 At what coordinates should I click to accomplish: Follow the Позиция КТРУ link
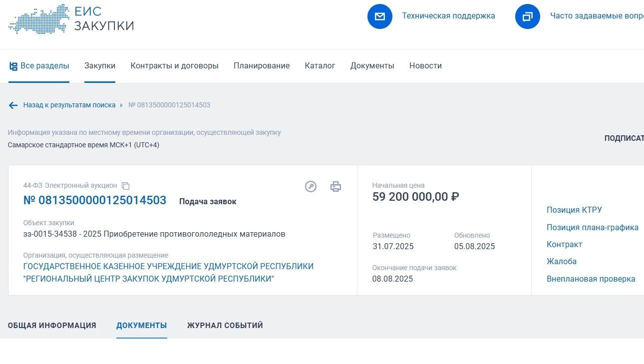(x=574, y=210)
